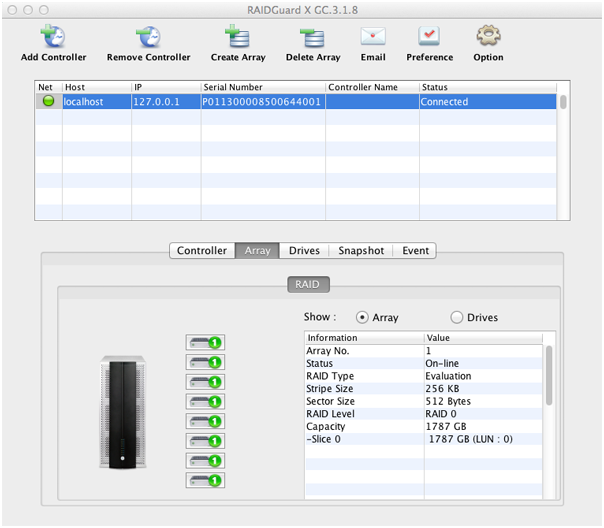The width and height of the screenshot is (604, 528).
Task: Sort by the Controller Name column header
Action: click(x=372, y=87)
